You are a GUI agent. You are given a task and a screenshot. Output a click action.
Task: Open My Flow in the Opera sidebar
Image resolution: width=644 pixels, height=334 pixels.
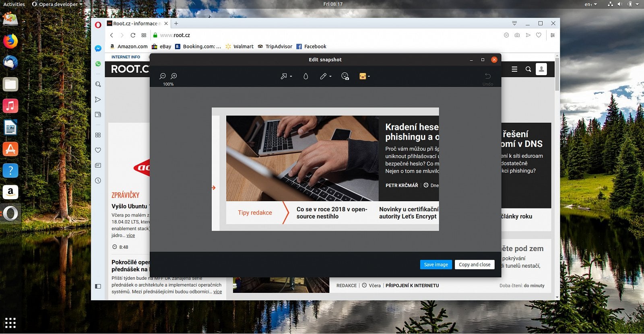tap(98, 99)
